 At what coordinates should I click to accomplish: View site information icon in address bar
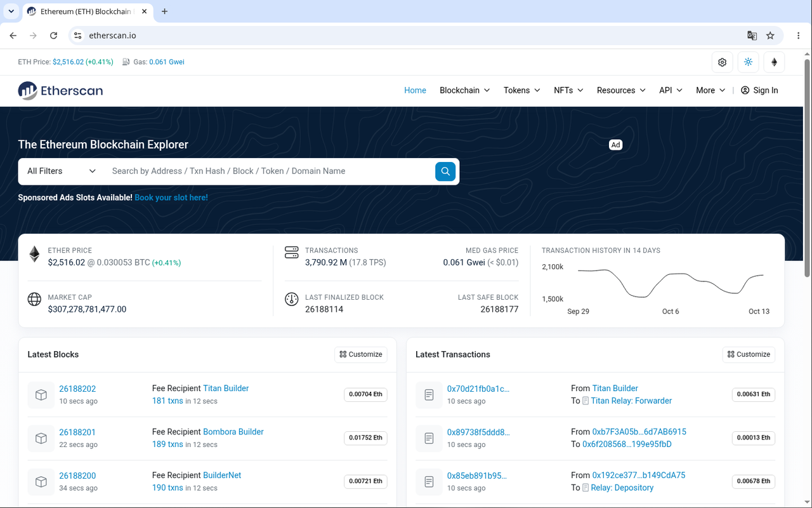(x=77, y=36)
